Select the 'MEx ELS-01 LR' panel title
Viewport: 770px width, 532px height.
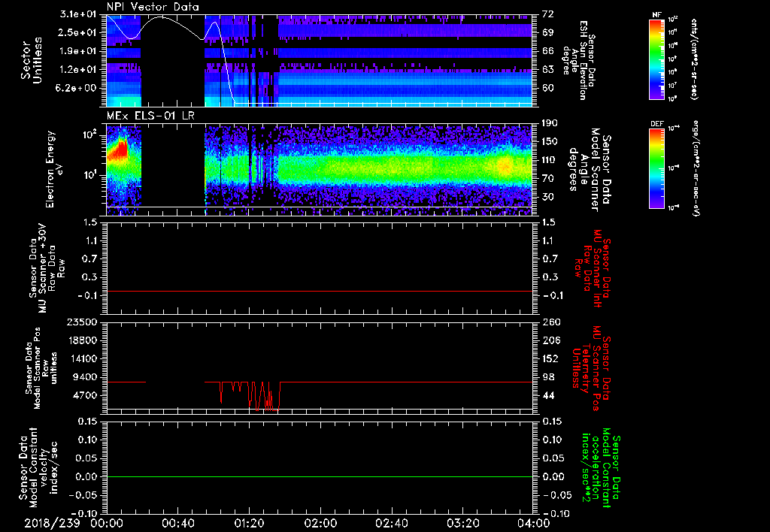150,116
